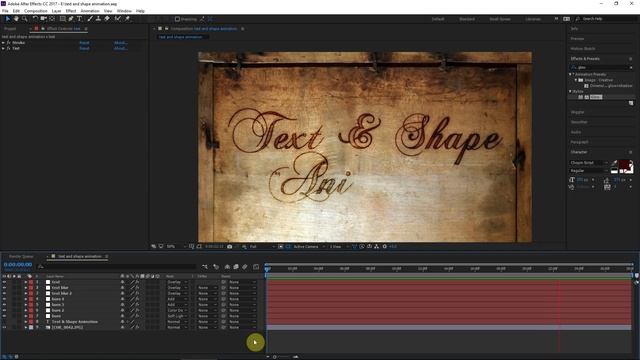Hide layer 1 text with eye icon

4,282
